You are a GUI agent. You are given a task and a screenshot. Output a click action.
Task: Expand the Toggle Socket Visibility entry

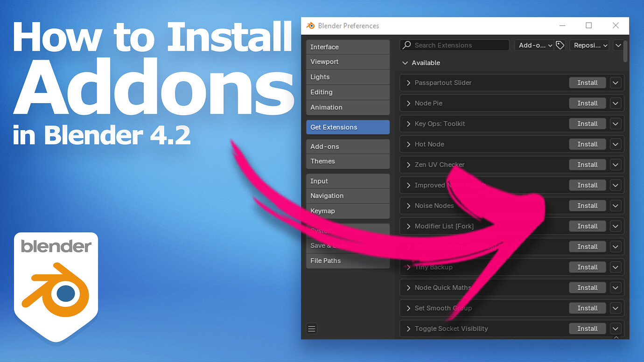[408, 329]
